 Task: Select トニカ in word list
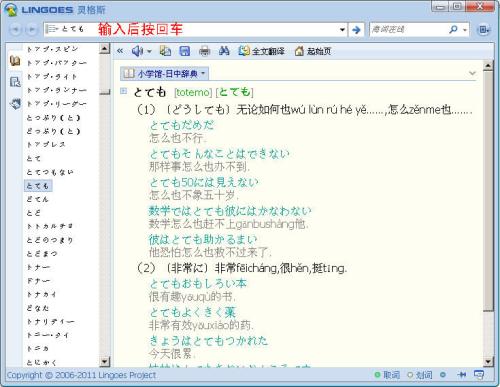[x=38, y=349]
